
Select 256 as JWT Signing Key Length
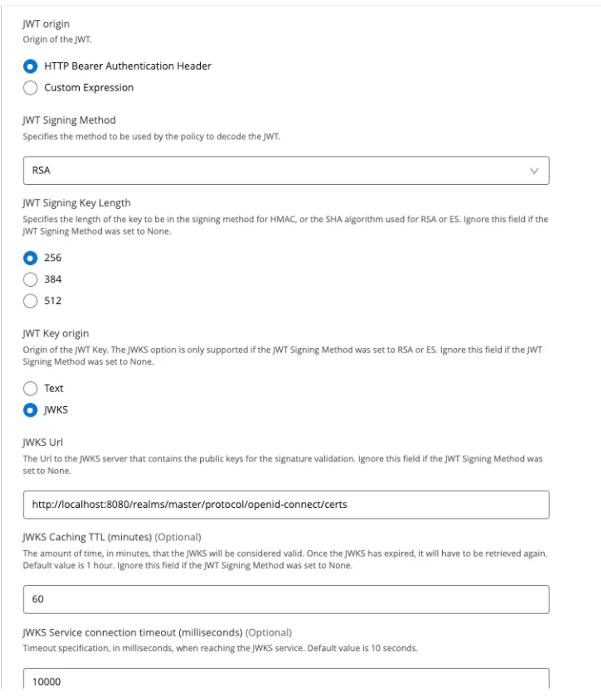click(31, 258)
